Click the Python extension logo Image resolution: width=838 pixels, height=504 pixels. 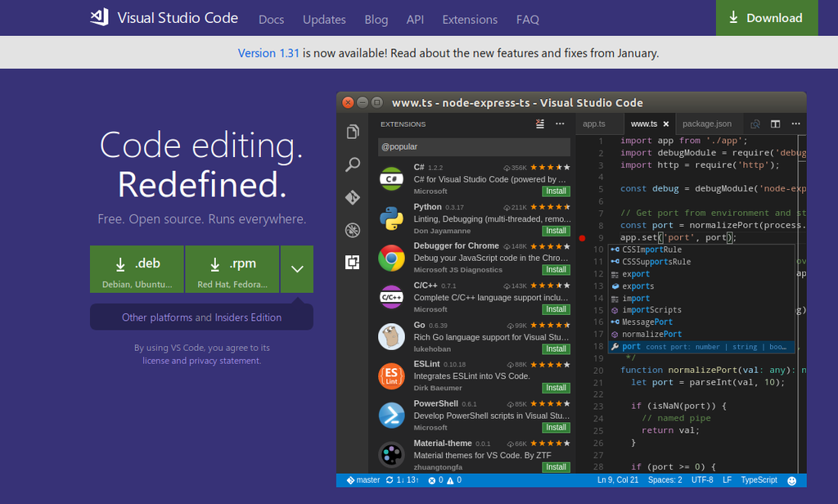click(392, 218)
